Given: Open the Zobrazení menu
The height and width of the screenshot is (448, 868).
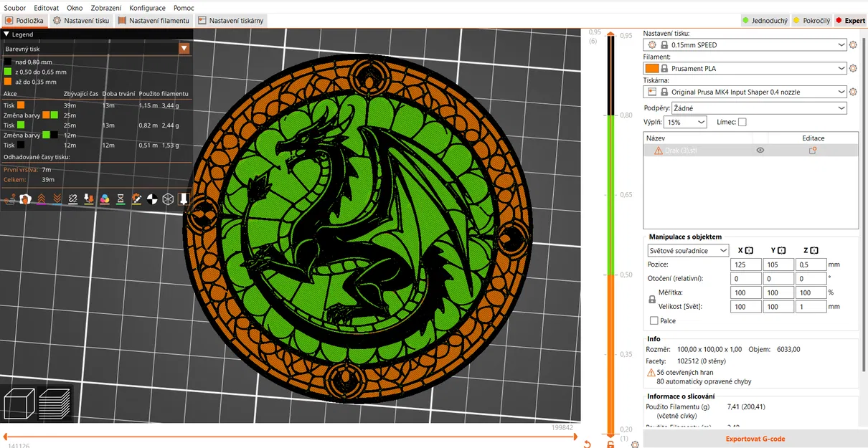Looking at the screenshot, I should coord(106,8).
